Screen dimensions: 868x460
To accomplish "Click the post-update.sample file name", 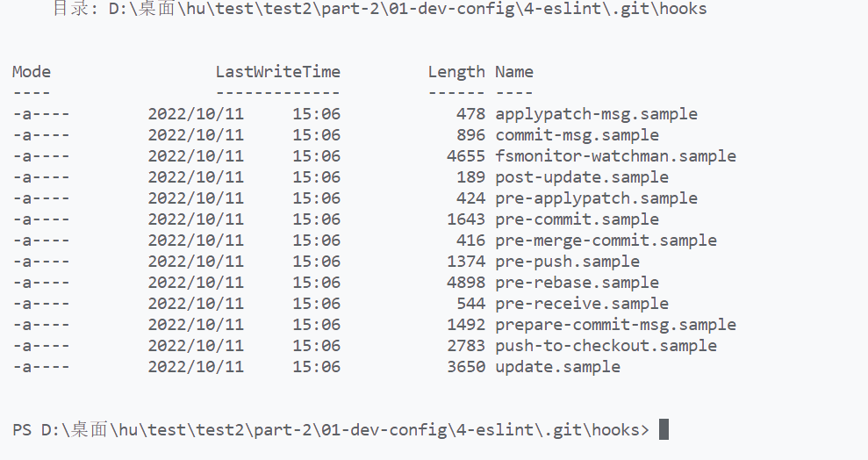I will 582,177.
